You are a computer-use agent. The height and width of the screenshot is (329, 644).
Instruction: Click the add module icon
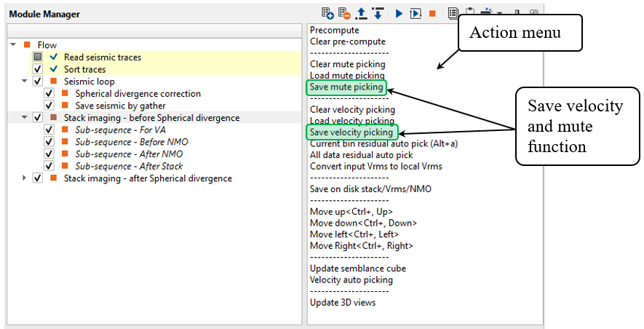327,13
